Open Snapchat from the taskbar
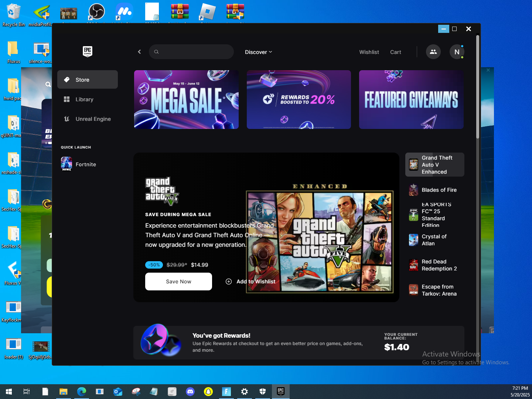Viewport: 532px width, 399px height. (208, 392)
